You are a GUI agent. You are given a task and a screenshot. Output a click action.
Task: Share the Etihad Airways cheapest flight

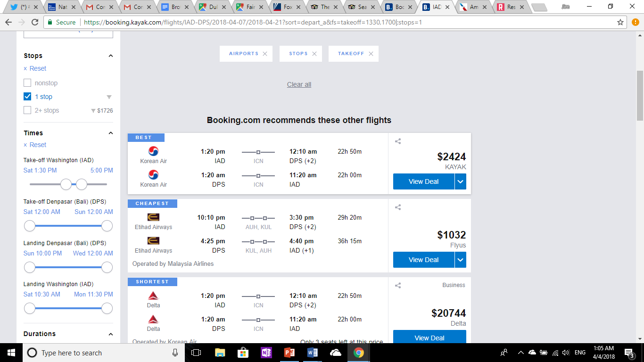click(x=398, y=207)
